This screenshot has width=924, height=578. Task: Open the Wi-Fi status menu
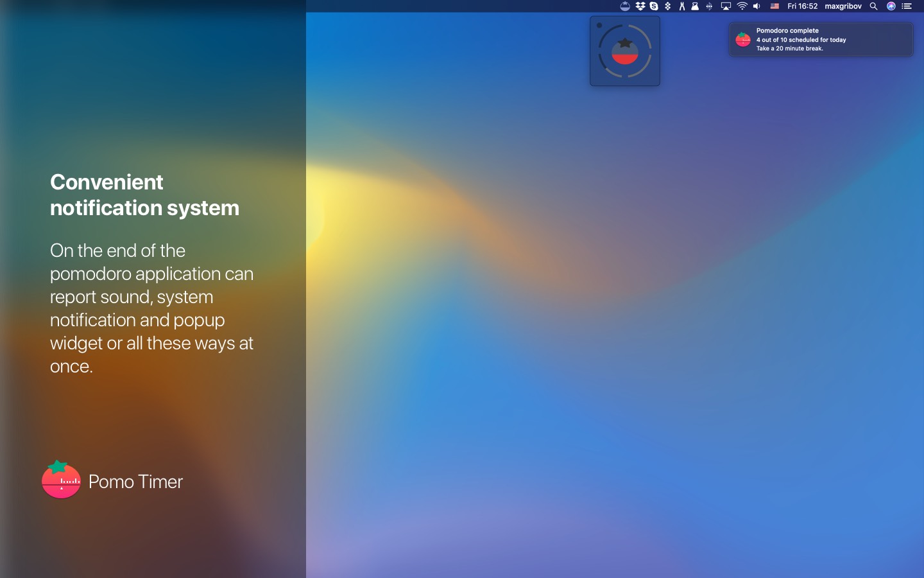742,6
